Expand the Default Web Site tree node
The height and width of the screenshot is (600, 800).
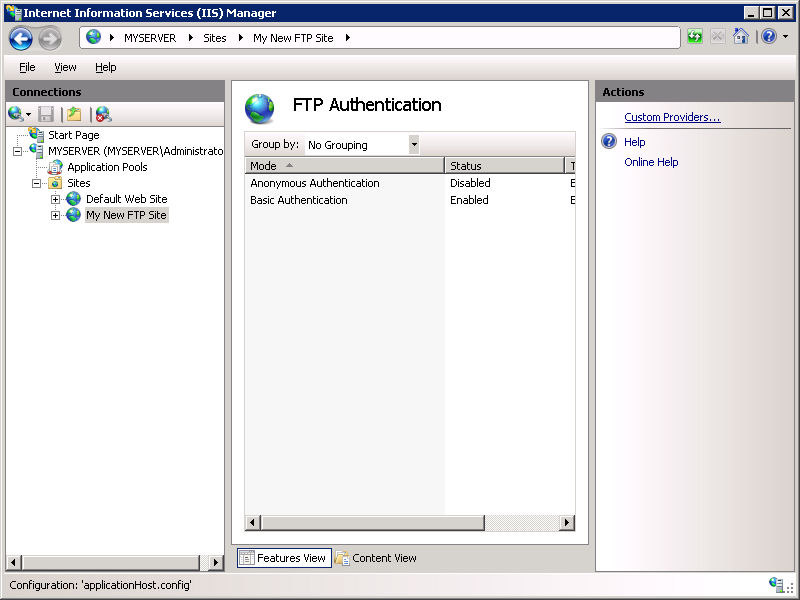click(56, 198)
